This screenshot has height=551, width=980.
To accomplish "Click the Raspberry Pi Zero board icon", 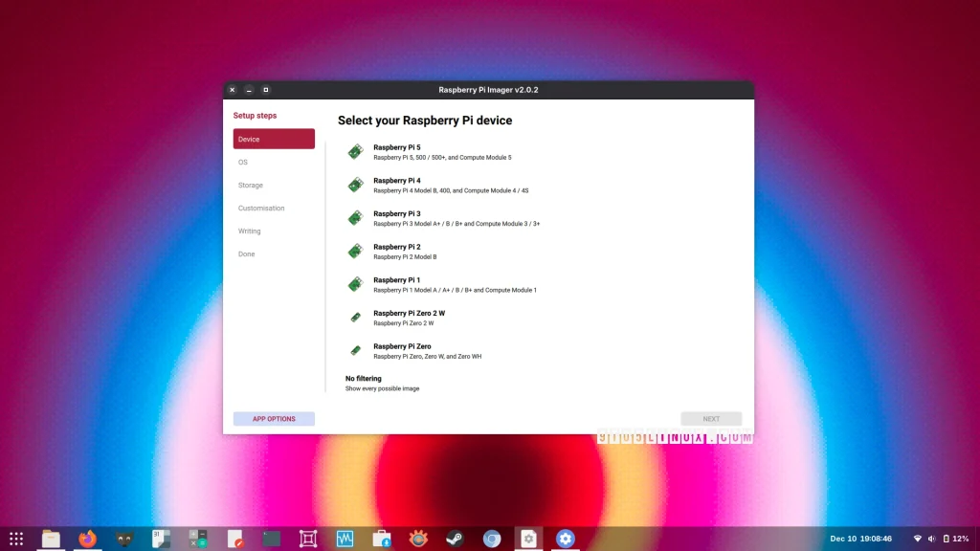I will click(355, 350).
